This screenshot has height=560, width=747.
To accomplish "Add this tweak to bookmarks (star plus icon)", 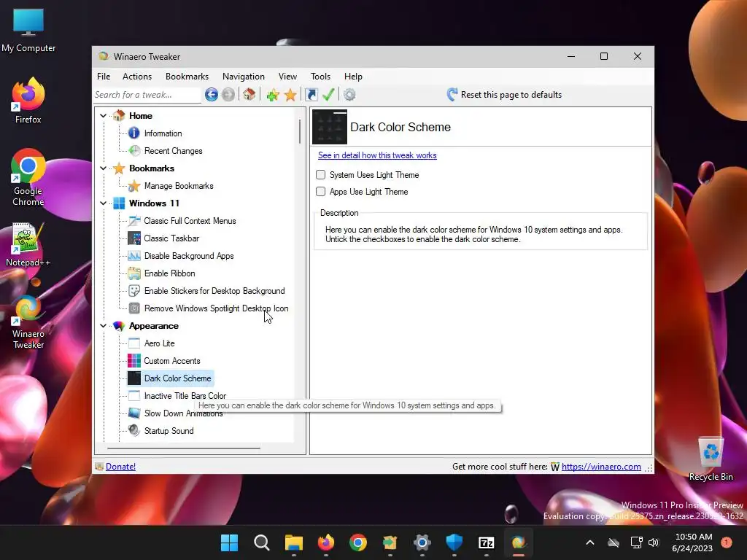I will point(273,95).
